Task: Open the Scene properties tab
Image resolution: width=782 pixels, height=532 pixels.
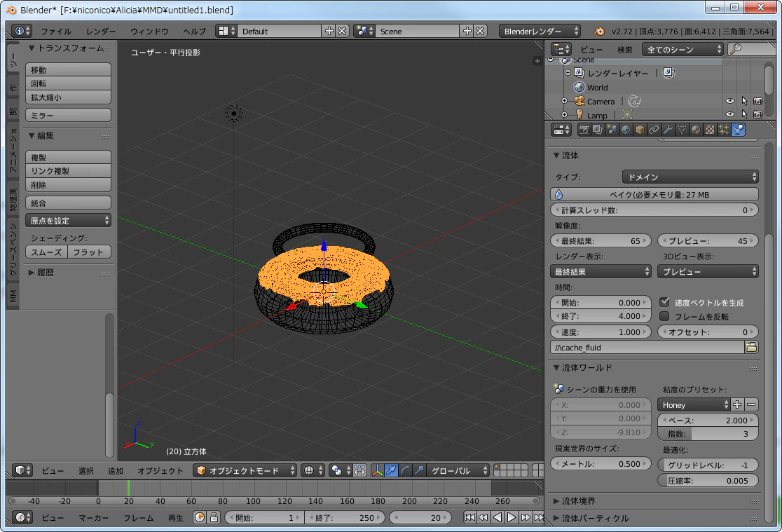Action: (x=612, y=130)
